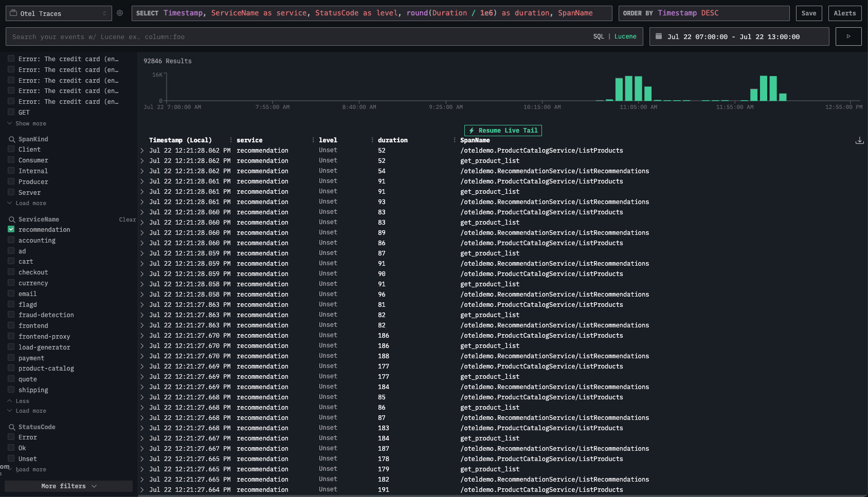Switch query language to Lucene
This screenshot has height=497, width=868.
pos(625,36)
